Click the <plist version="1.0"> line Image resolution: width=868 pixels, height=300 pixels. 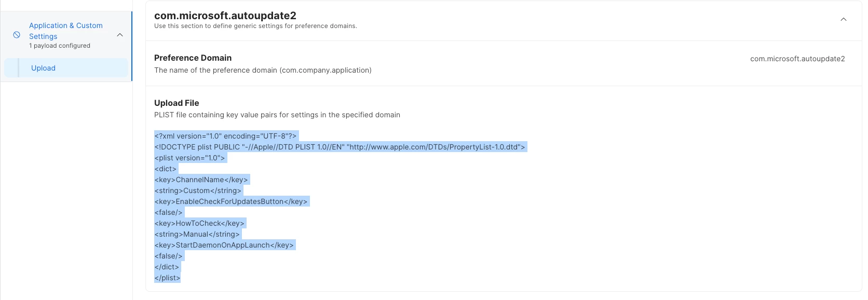(x=190, y=158)
